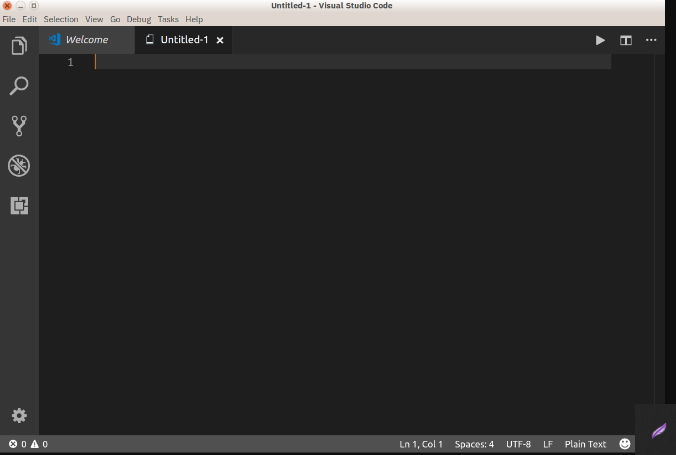
Task: Close the Visual Studio Code window
Action: (x=7, y=6)
